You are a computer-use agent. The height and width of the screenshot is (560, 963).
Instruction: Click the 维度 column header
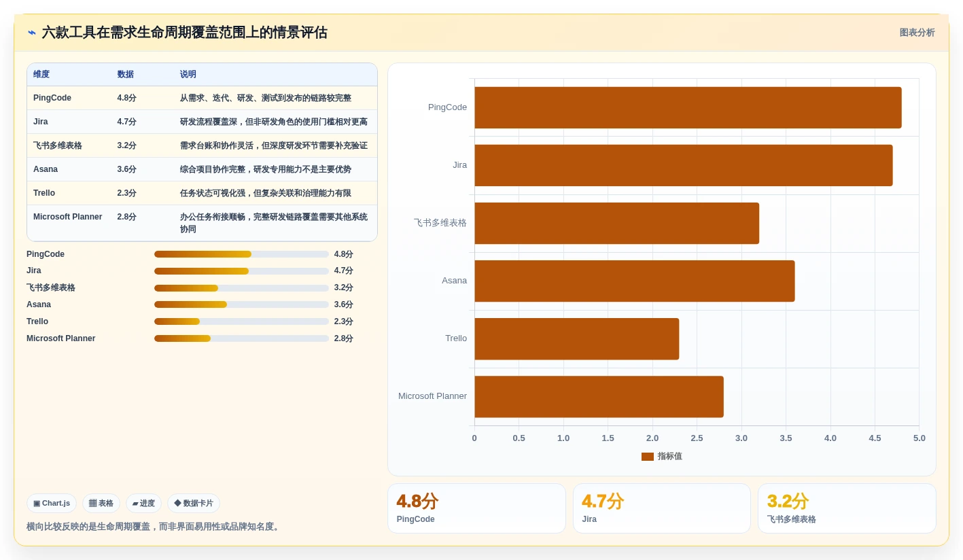coord(41,74)
